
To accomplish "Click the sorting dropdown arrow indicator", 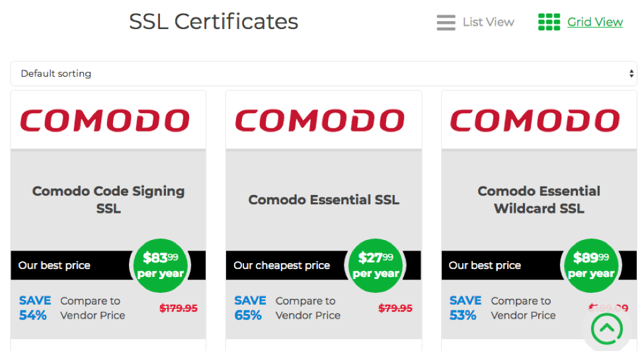I will tap(631, 73).
